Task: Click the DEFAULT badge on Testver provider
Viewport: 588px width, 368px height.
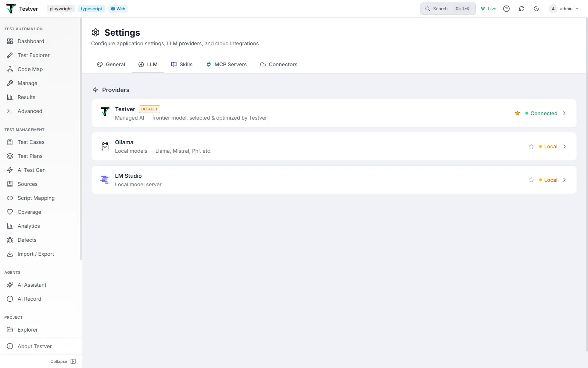Action: (150, 109)
